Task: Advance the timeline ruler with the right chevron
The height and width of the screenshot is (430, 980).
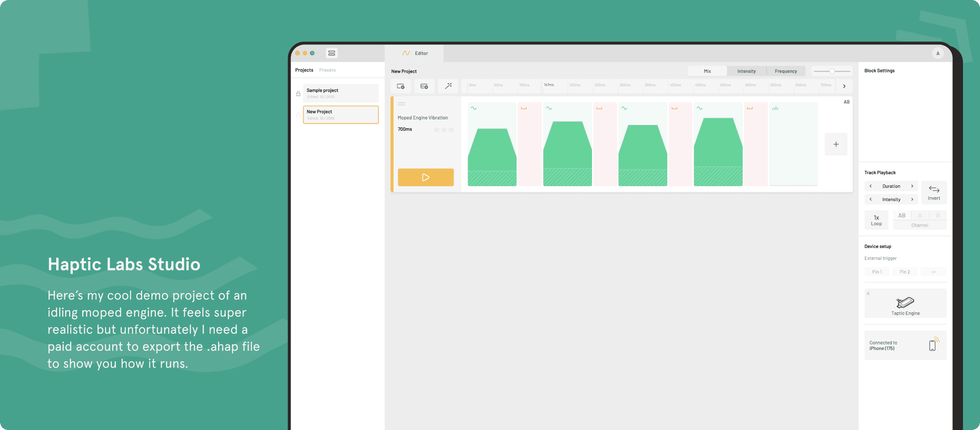Action: (x=844, y=86)
